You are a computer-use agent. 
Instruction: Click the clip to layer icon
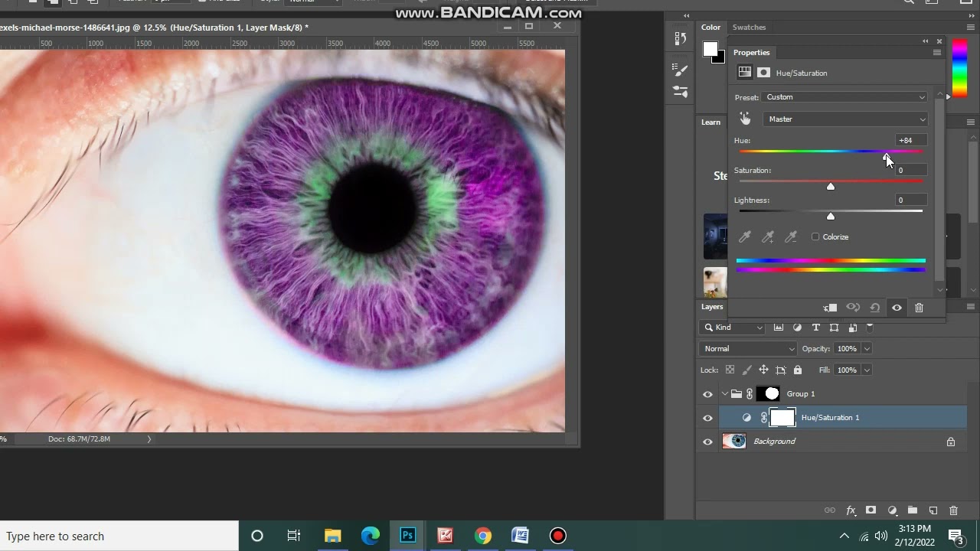tap(830, 308)
